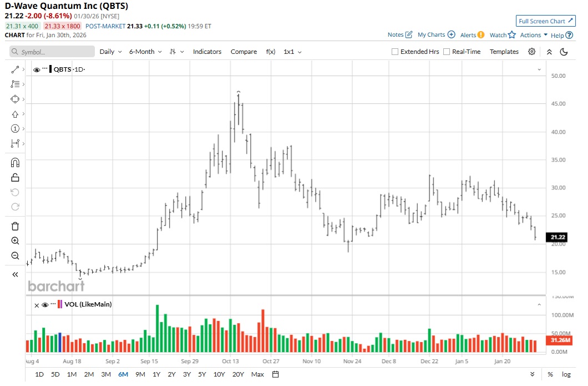The image size is (588, 386).
Task: Delete drawings with the trash icon
Action: coord(15,226)
